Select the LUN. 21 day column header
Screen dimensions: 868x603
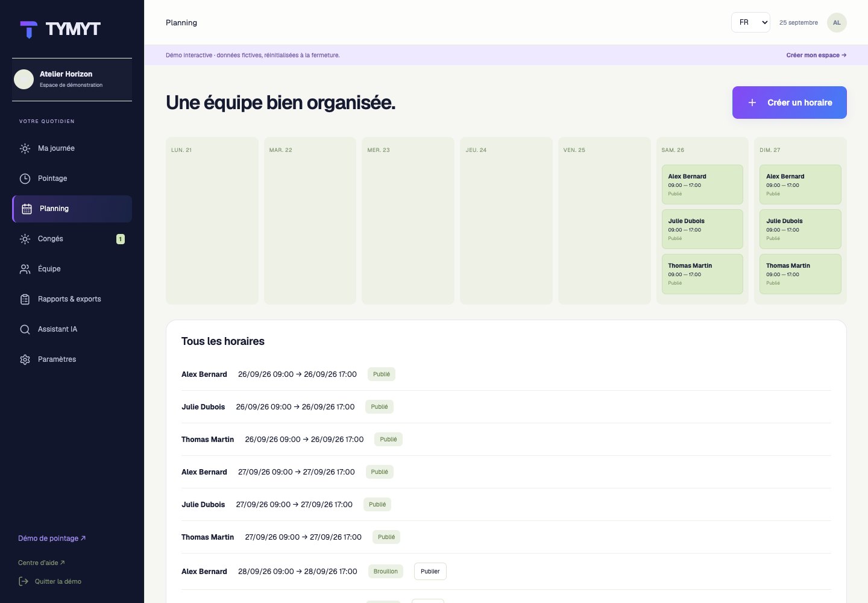coord(181,150)
